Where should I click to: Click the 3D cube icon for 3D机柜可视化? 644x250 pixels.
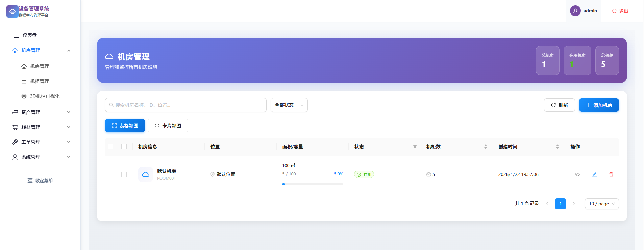click(24, 96)
